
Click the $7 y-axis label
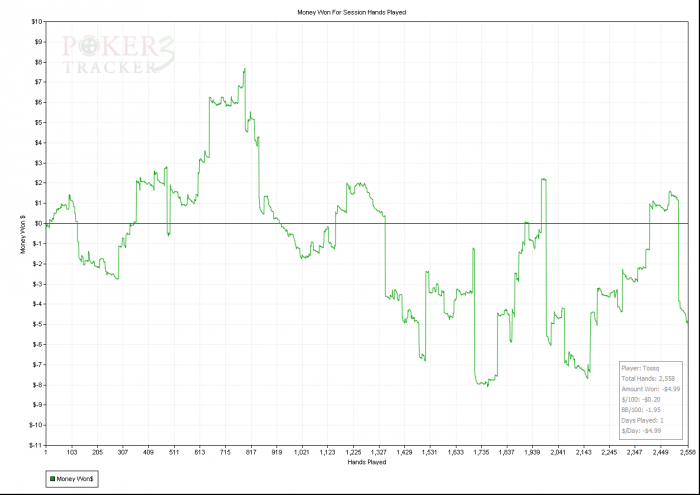tap(38, 82)
